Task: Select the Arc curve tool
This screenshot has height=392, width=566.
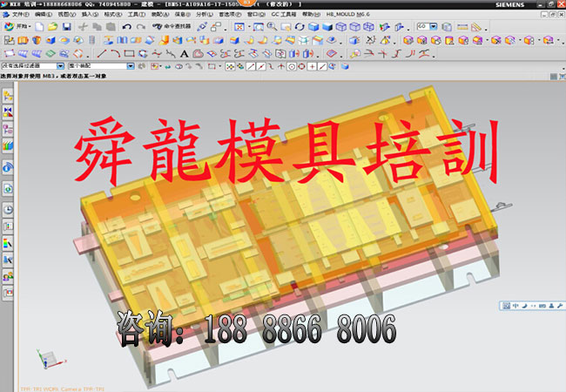Action: [x=116, y=53]
